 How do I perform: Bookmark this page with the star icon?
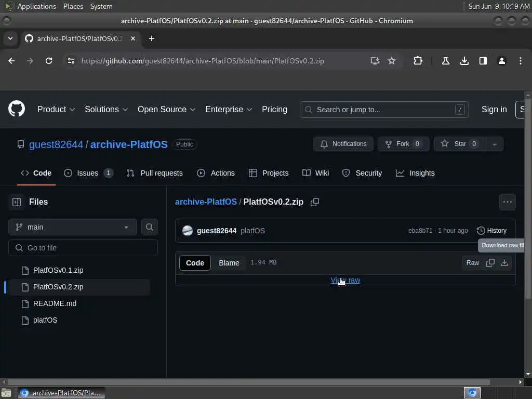(392, 61)
